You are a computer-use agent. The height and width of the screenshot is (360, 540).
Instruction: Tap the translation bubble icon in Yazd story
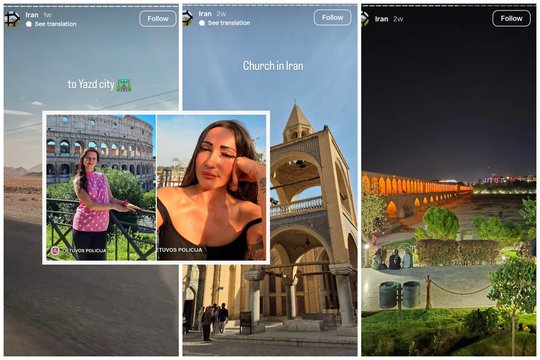click(x=29, y=24)
